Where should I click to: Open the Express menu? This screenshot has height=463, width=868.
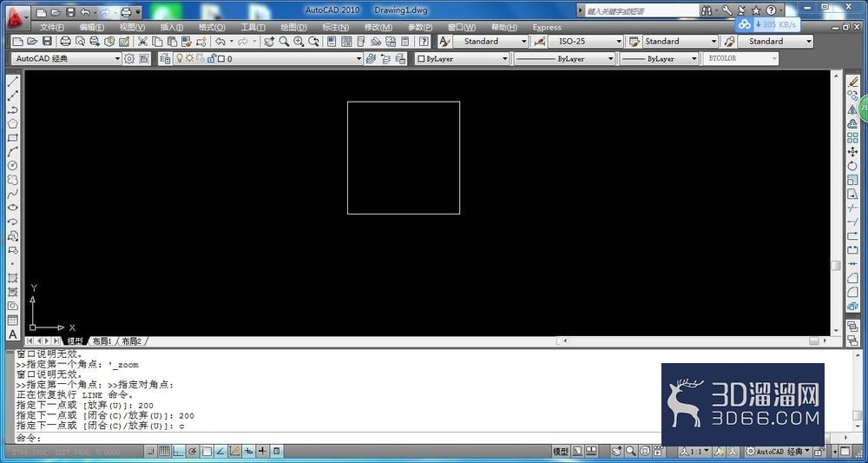[547, 27]
